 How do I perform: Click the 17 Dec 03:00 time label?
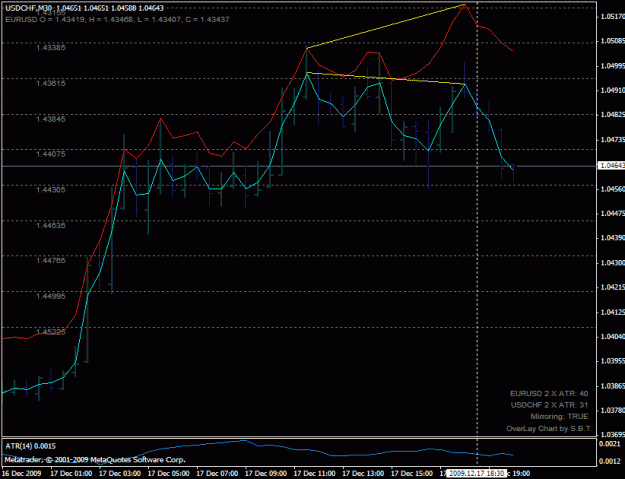[x=120, y=473]
